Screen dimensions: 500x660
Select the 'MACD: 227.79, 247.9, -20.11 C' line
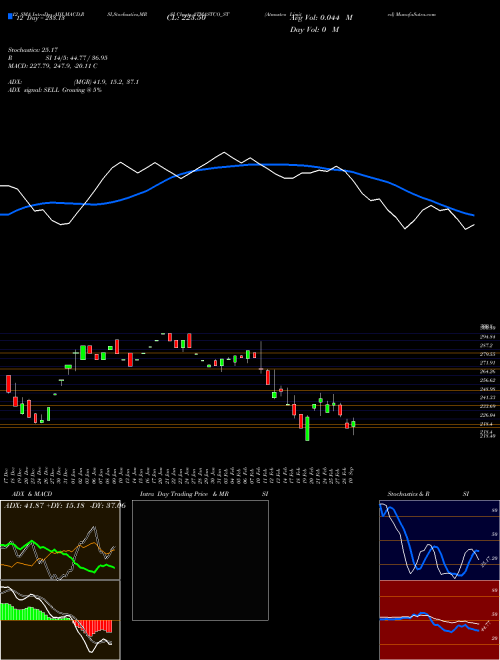click(53, 66)
